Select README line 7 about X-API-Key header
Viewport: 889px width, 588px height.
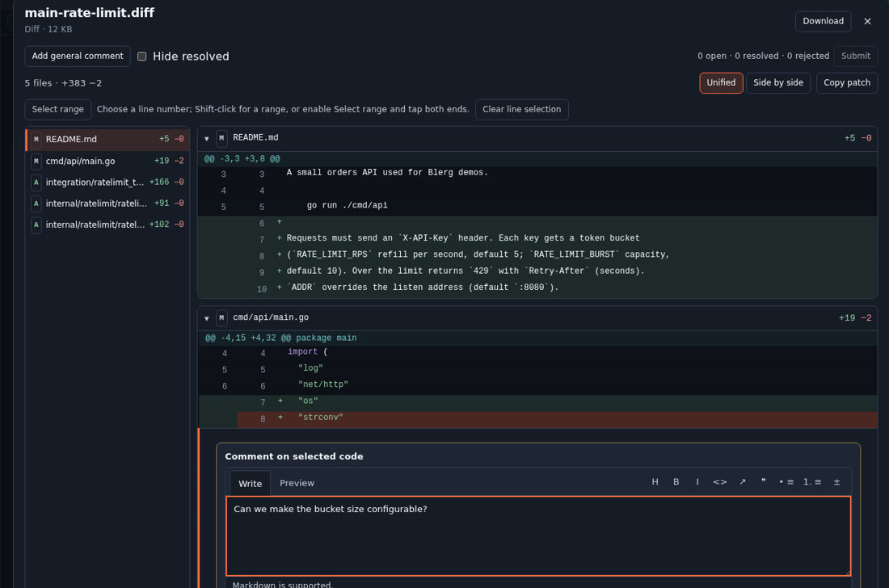point(537,239)
